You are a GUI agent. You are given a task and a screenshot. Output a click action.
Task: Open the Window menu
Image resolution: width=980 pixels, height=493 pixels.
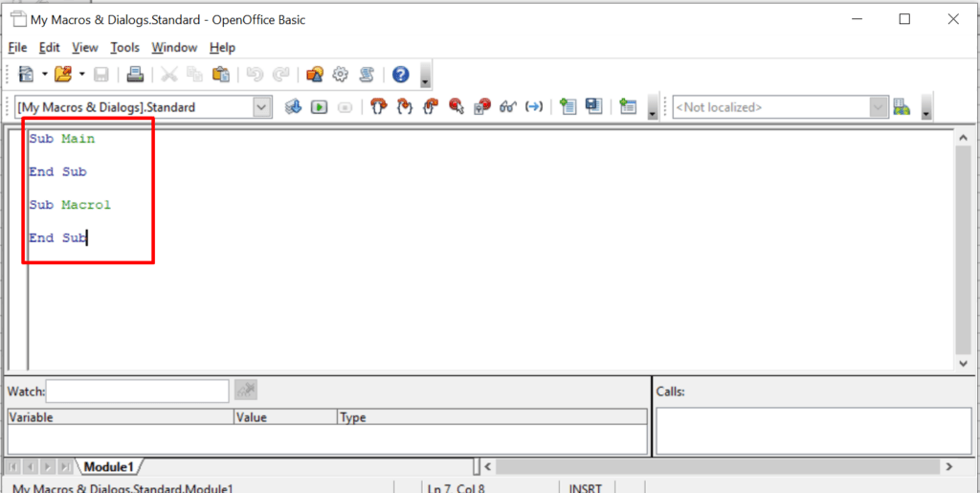(174, 48)
